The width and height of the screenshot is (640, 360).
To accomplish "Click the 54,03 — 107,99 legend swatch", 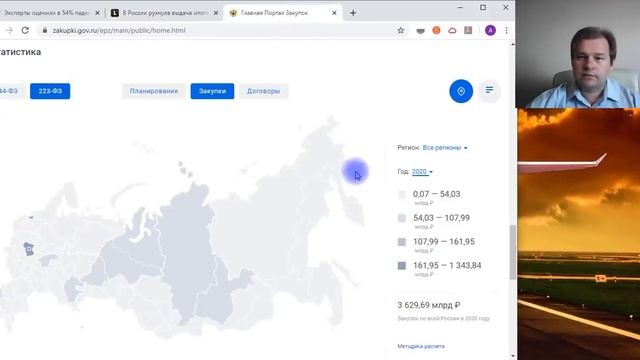I will (x=402, y=218).
